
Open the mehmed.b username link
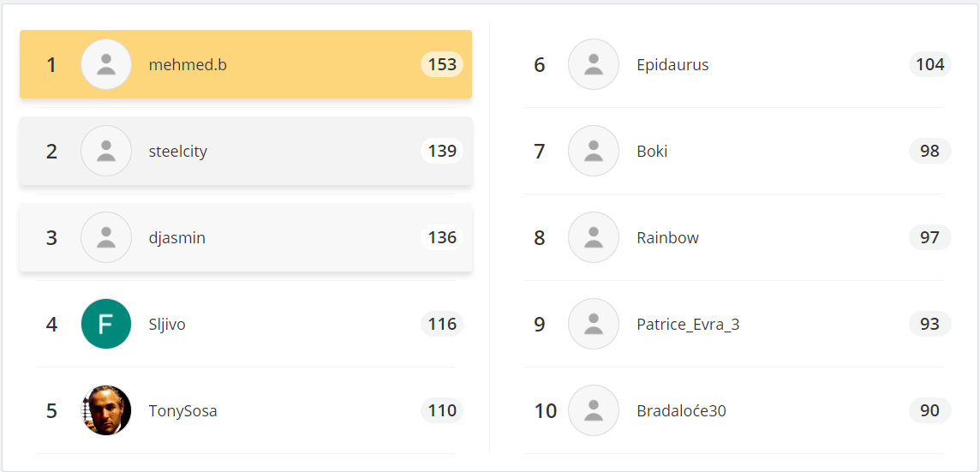pyautogui.click(x=188, y=65)
